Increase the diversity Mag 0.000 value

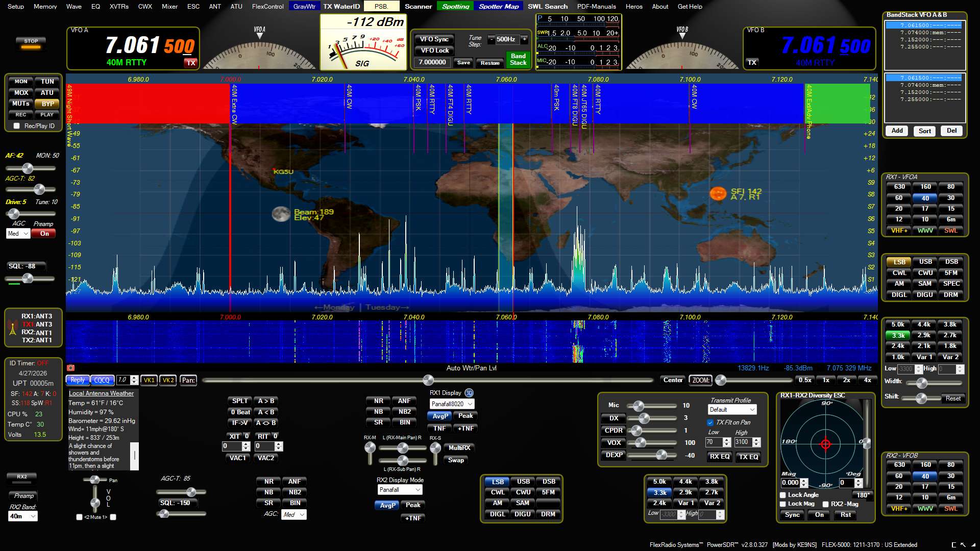click(x=804, y=481)
